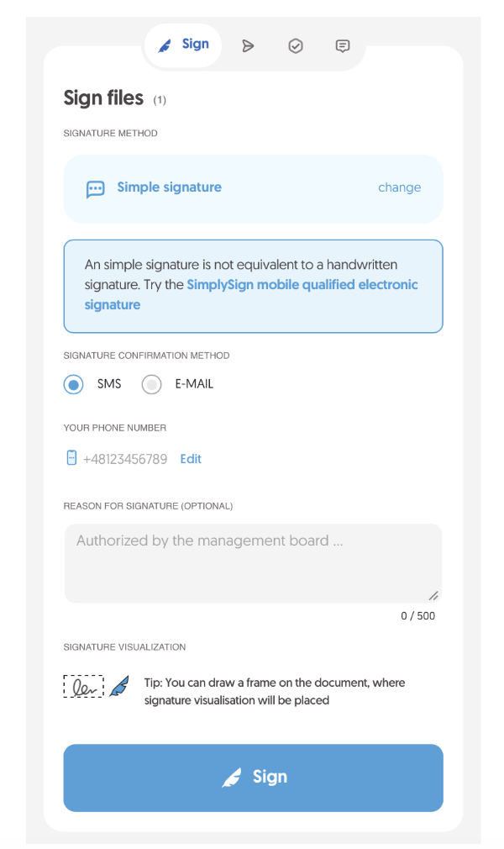Screen dimensions: 504x849
Task: Open the comments speech-bubble tab icon
Action: click(x=343, y=46)
